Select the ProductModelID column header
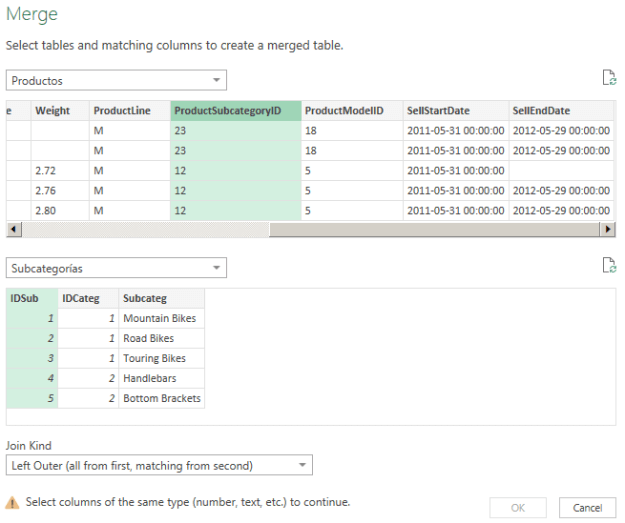625x523 pixels. click(x=350, y=111)
